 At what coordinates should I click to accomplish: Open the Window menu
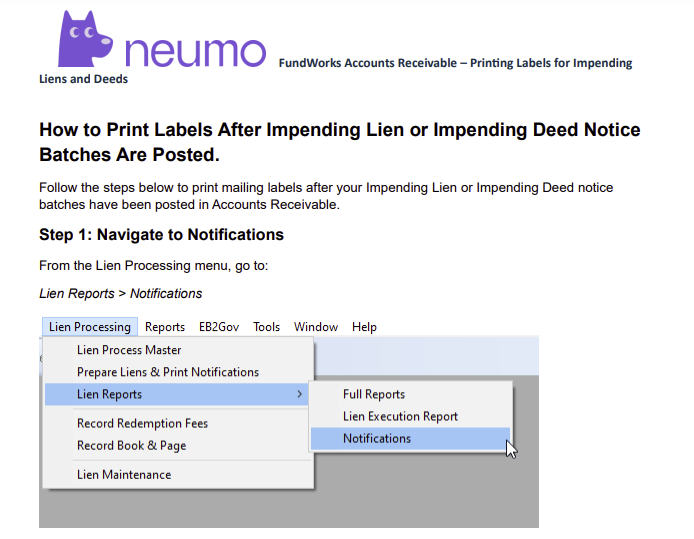316,327
